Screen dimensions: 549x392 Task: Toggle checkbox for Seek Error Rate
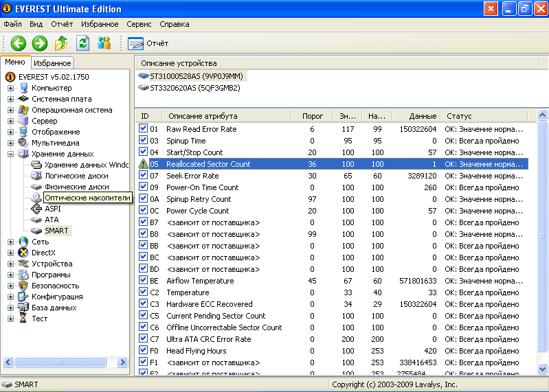pos(144,176)
